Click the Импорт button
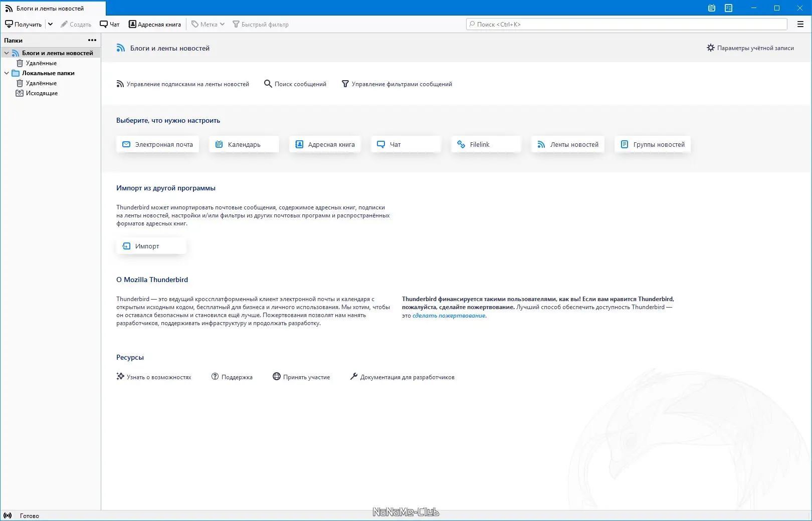Viewport: 812px width, 521px height. (x=151, y=246)
